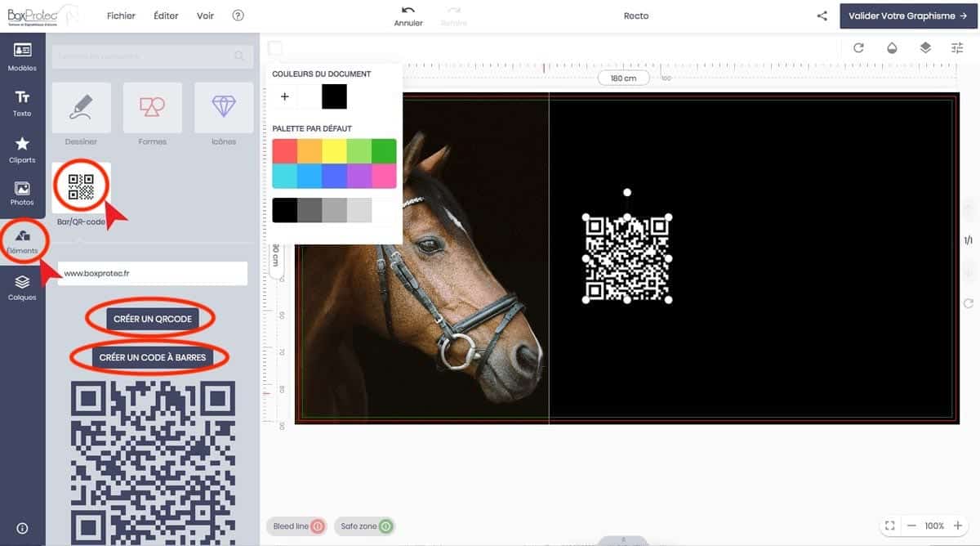Open the Éditer menu
The width and height of the screenshot is (980, 546).
[166, 16]
